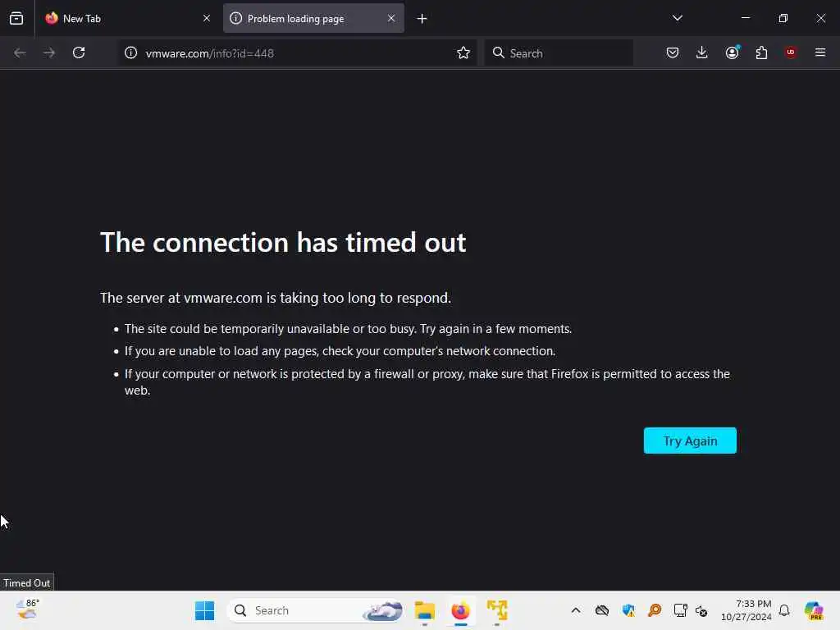840x630 pixels.
Task: Open Windows Security tray icon
Action: (628, 610)
